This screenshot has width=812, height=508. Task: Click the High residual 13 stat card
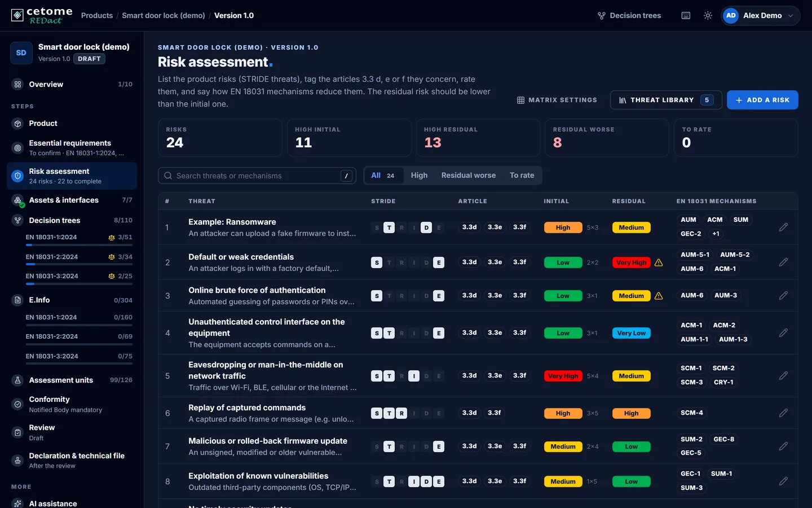click(478, 137)
